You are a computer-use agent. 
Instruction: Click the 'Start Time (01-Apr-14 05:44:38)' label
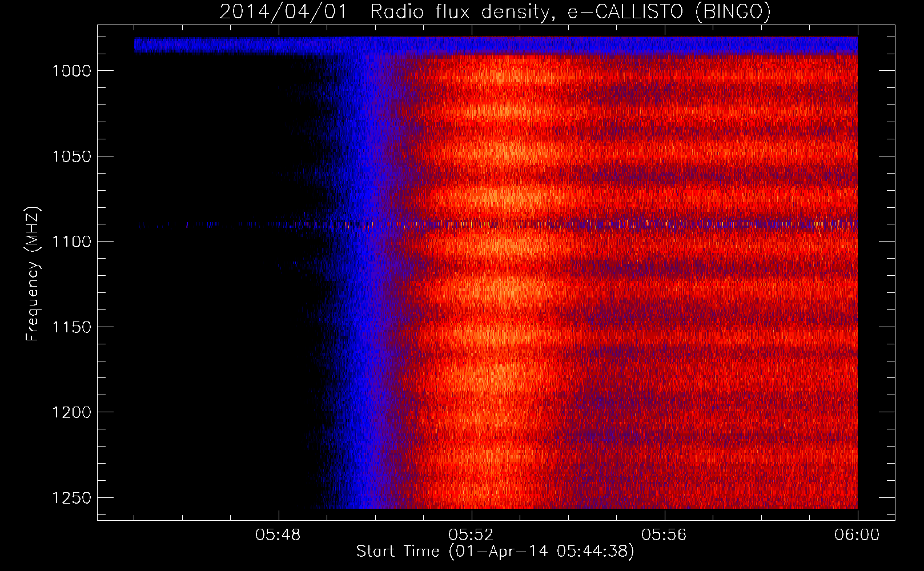[x=495, y=552]
